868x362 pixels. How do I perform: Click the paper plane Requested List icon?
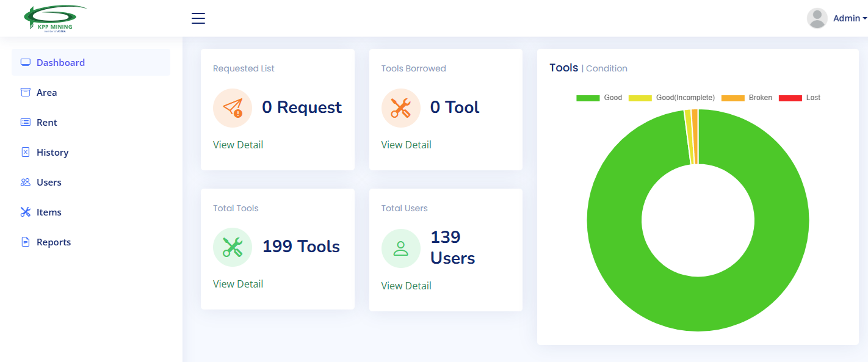(233, 108)
